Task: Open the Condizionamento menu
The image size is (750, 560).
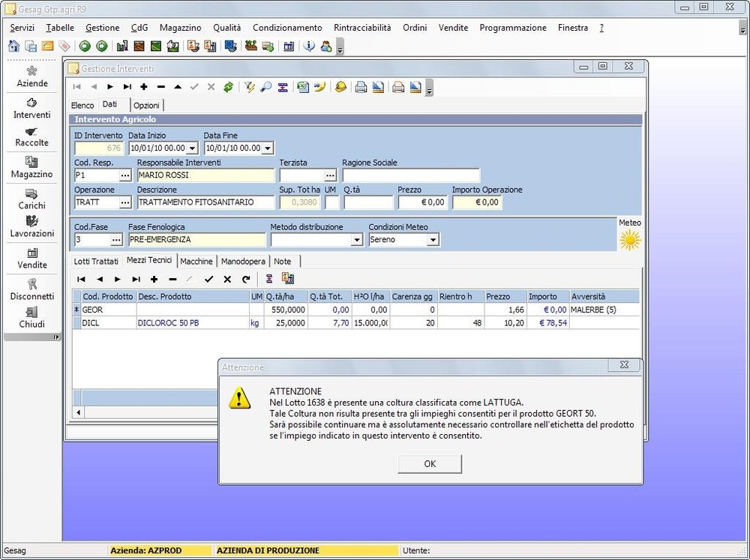Action: pyautogui.click(x=287, y=28)
